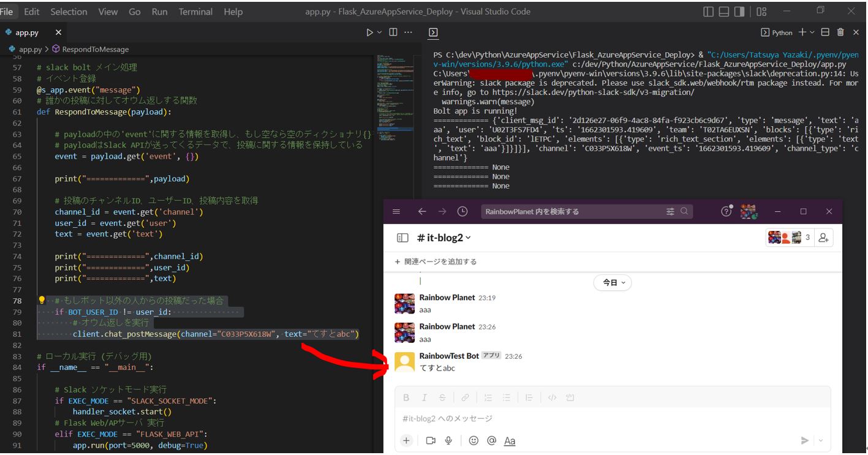Click 関連ページを追加する link

click(436, 261)
